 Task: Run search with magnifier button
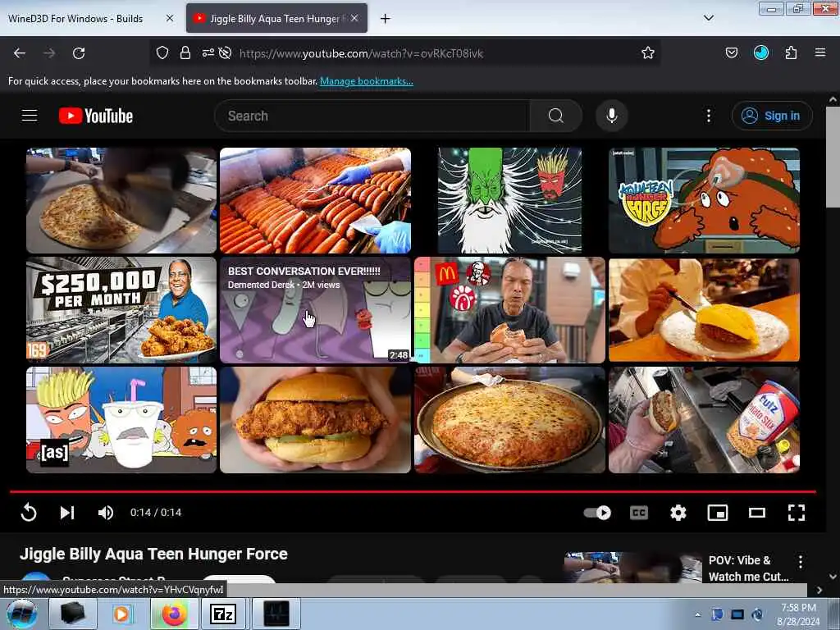(556, 116)
